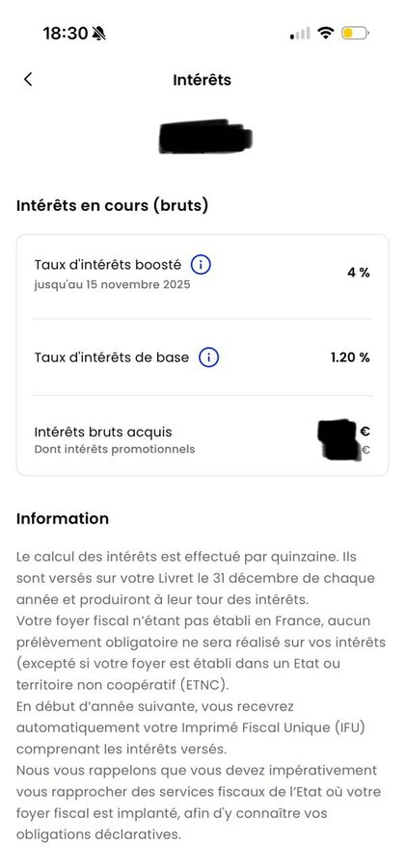Tap the redacted account name under title

205,136
